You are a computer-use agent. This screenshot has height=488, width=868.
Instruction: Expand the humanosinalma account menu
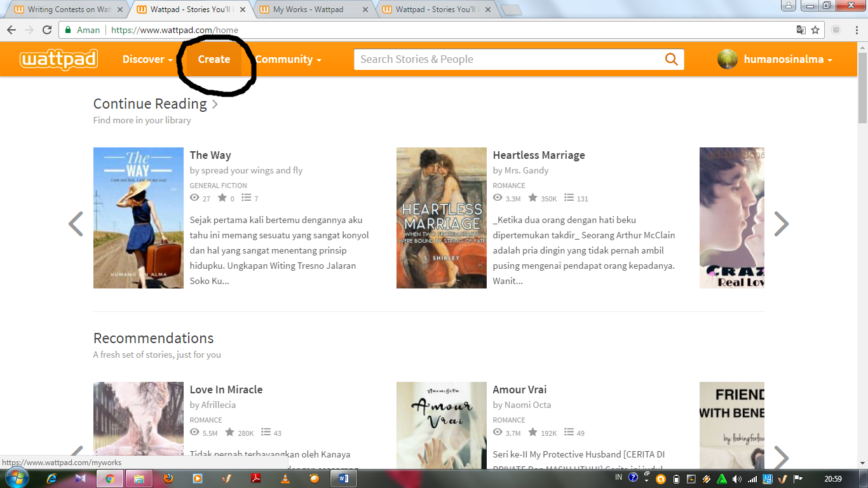[788, 59]
